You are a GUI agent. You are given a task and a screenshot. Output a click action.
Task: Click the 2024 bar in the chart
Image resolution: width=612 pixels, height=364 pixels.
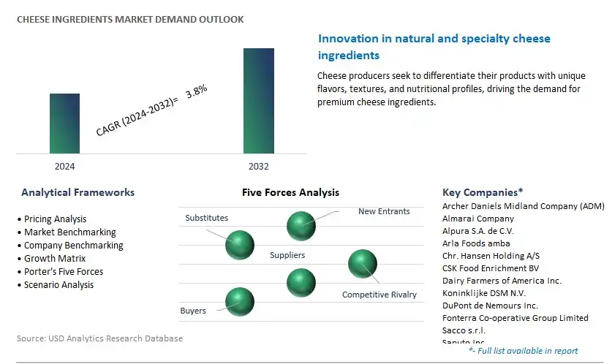(x=65, y=124)
